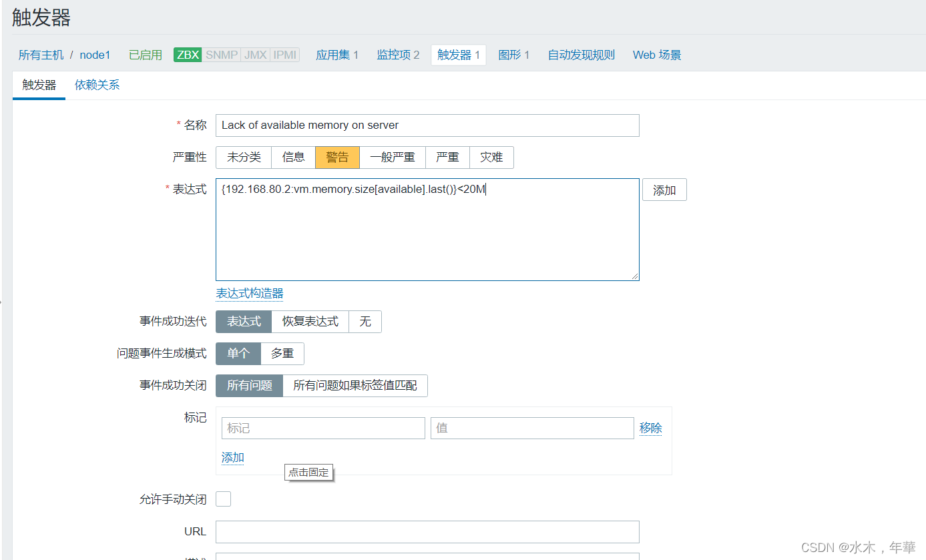Select 恢复表达式 for OK event generation
Screen dimensions: 926x560
coord(310,322)
